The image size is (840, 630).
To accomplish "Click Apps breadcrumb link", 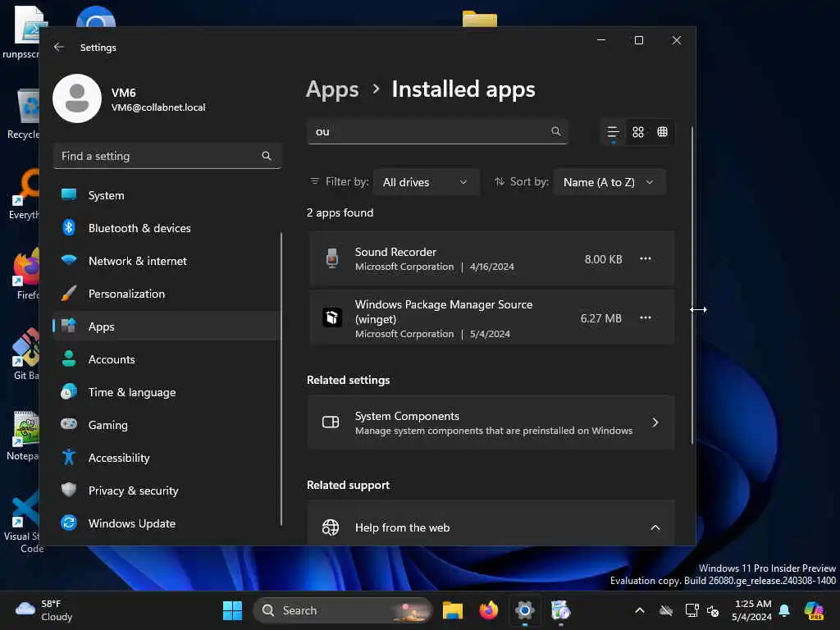I will click(x=332, y=89).
